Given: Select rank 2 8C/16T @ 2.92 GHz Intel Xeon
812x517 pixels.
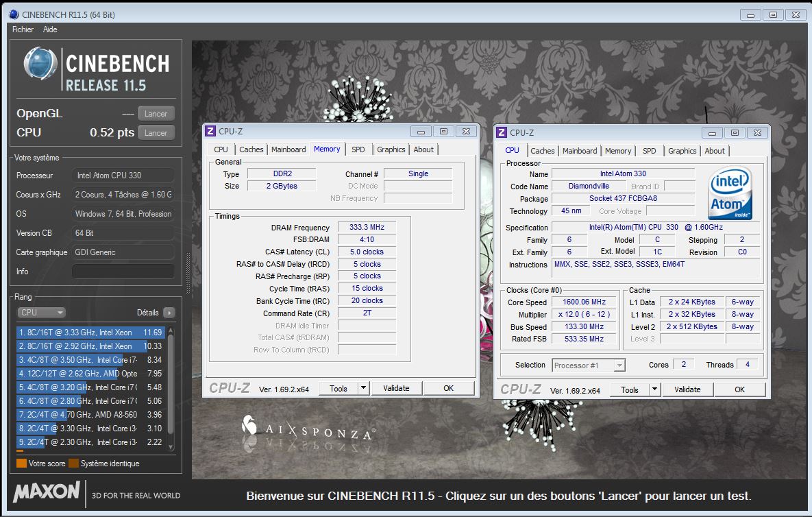Looking at the screenshot, I should [x=90, y=346].
